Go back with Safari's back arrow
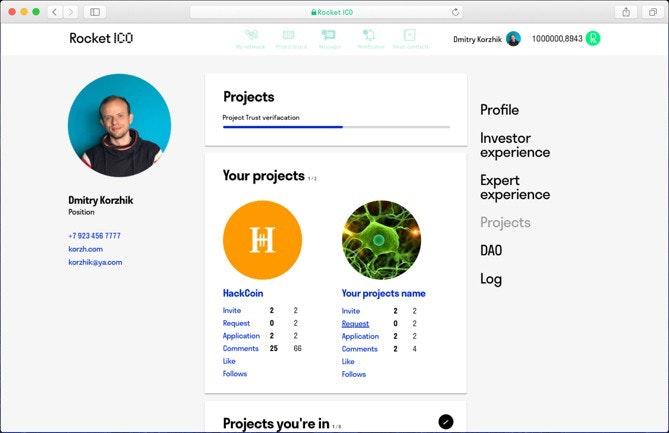669x433 pixels. click(55, 12)
